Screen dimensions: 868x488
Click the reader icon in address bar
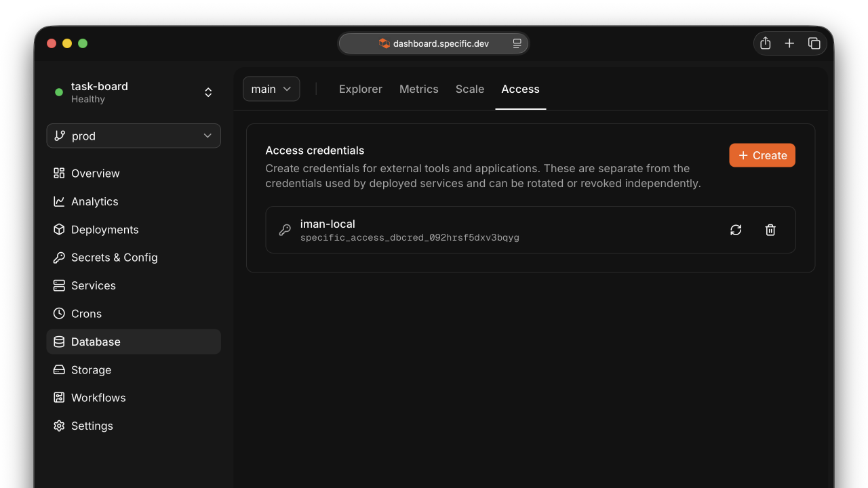click(517, 43)
